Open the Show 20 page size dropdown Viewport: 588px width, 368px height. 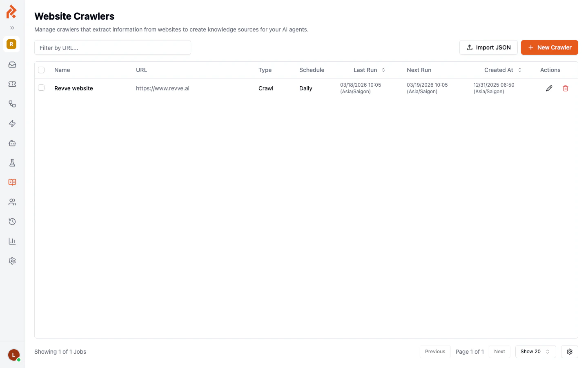[x=535, y=352]
